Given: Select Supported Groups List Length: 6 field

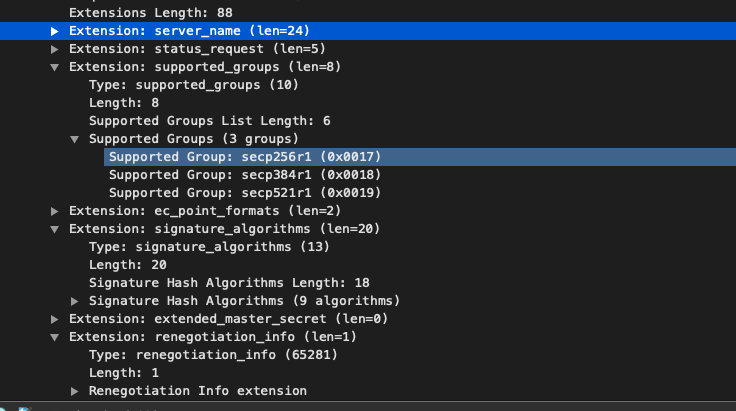Looking at the screenshot, I should pos(210,121).
